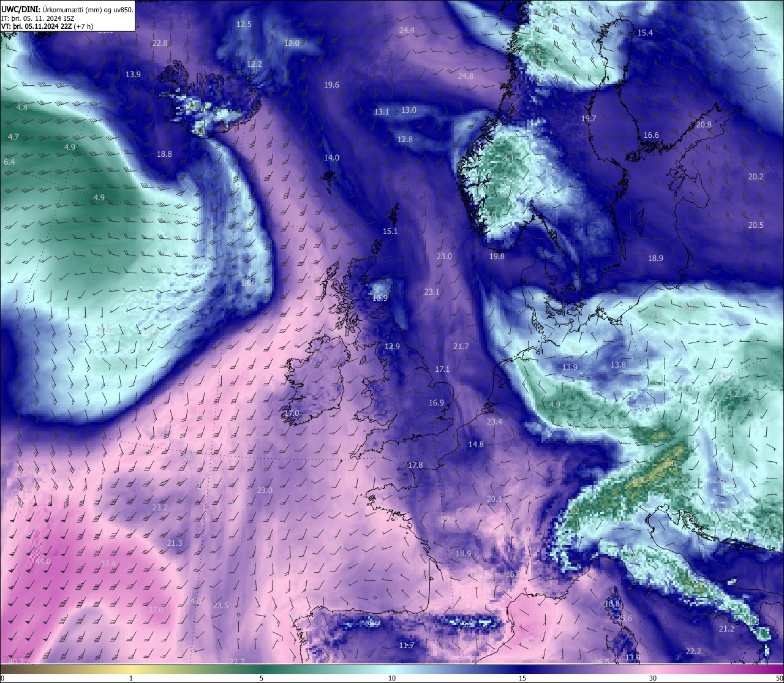
Task: Click the 17.1 value label
Action: (442, 369)
